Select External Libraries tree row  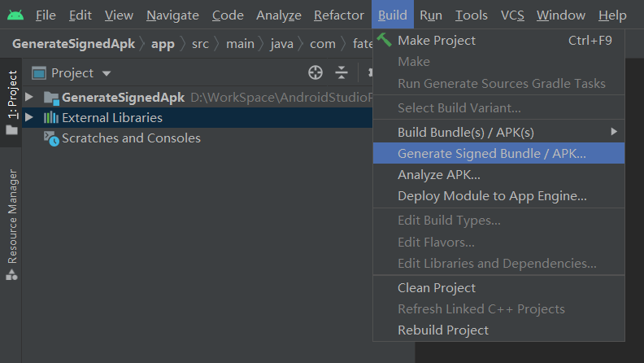point(197,117)
